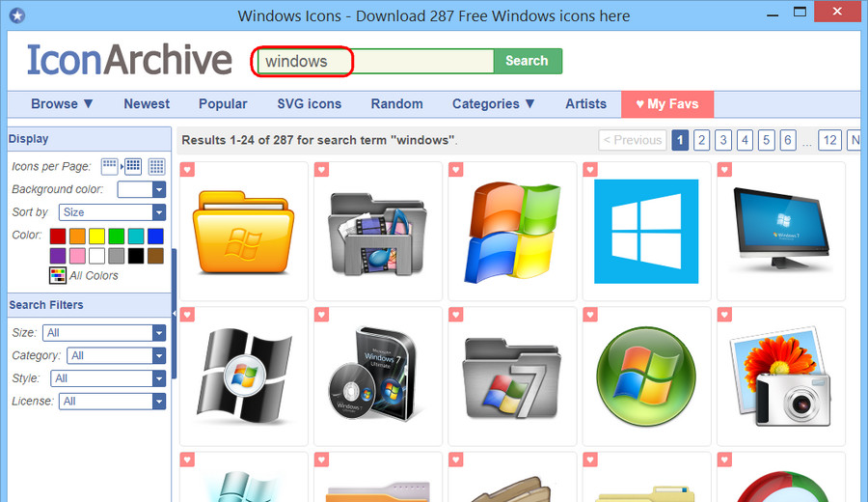Open the Background color dropdown
Screen dimensions: 868x502
coord(141,189)
